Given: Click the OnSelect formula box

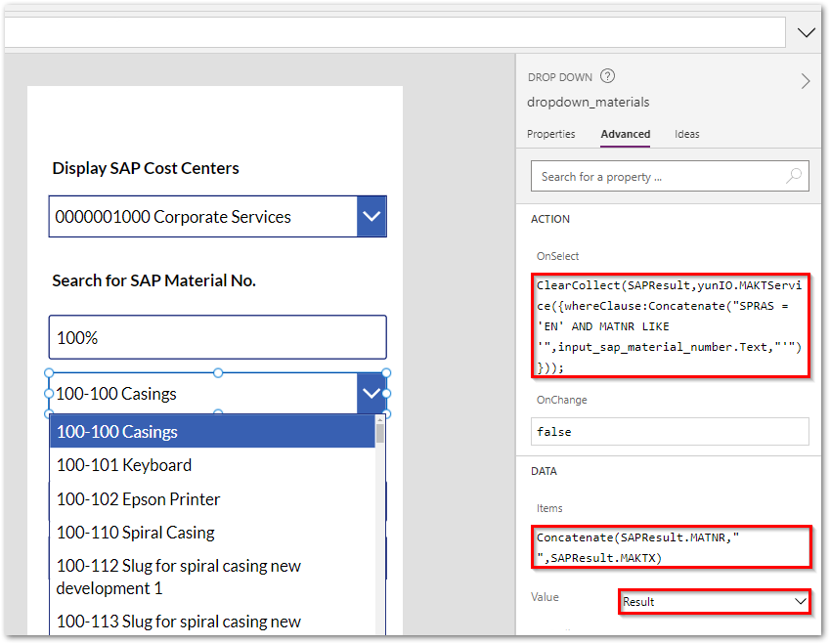Looking at the screenshot, I should tap(670, 325).
